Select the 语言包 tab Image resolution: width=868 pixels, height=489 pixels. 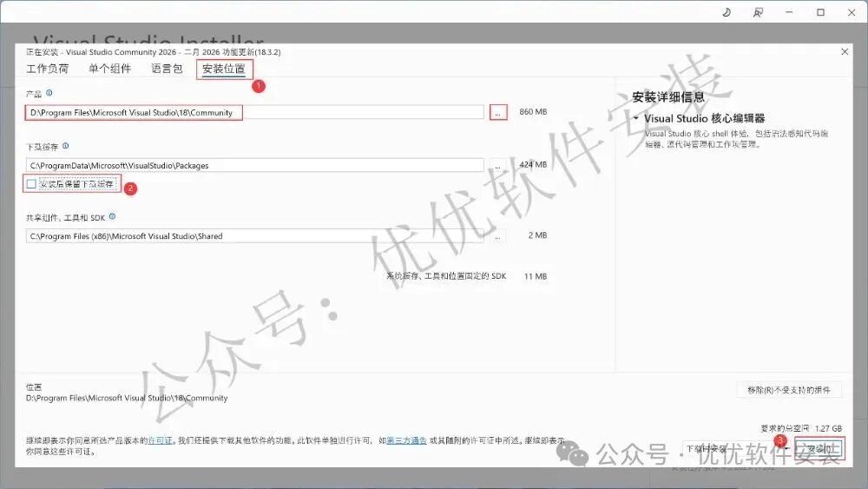pyautogui.click(x=167, y=69)
